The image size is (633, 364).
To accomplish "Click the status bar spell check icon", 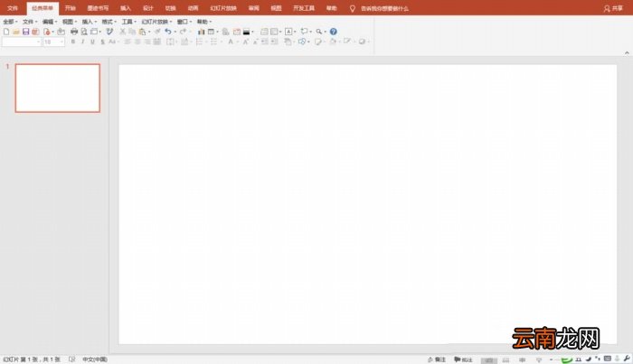I will (71, 359).
